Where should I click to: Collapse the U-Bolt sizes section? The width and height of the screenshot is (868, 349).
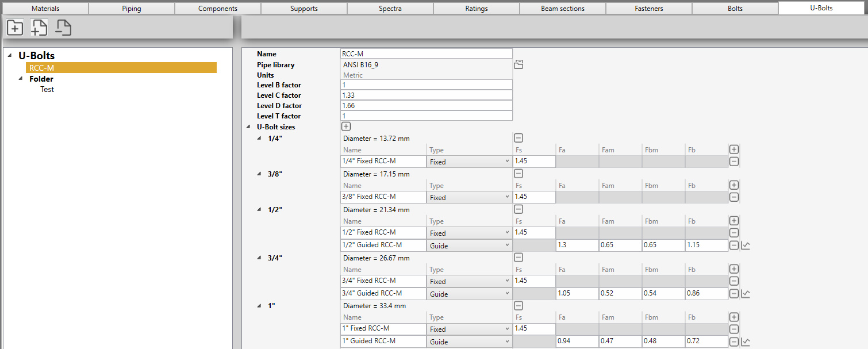click(x=248, y=126)
